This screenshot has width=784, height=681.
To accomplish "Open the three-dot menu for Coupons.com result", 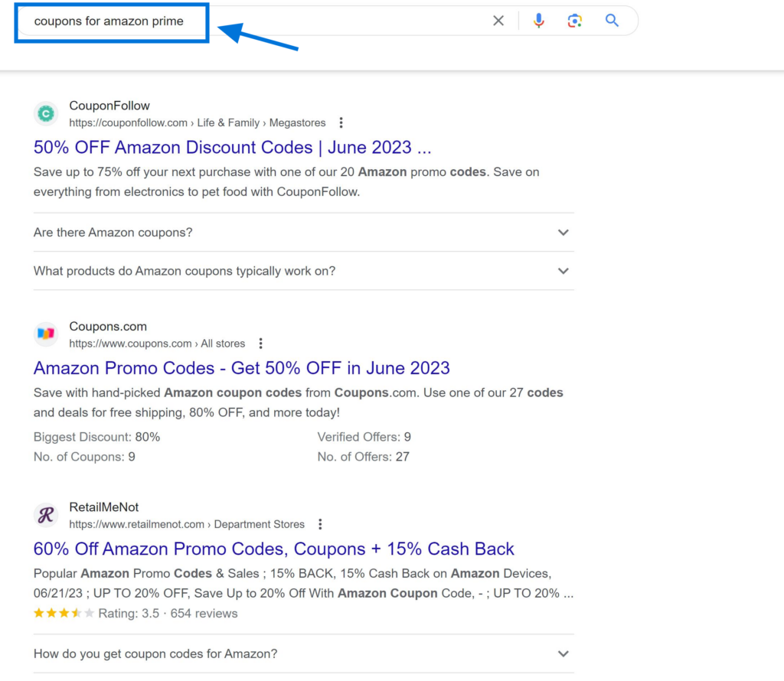I will (x=261, y=343).
